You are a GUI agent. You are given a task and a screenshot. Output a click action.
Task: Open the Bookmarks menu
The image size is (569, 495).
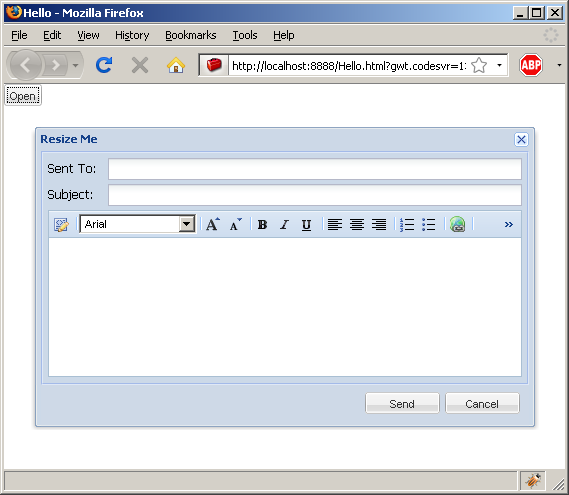point(191,35)
